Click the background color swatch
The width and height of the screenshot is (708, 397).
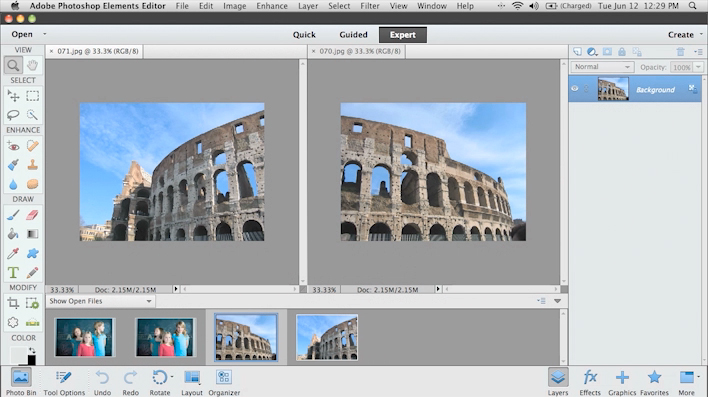tap(32, 360)
